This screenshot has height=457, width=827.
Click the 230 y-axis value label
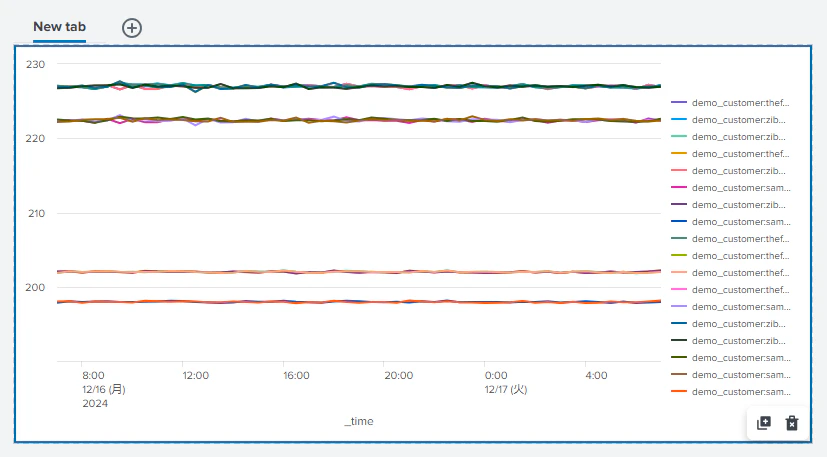pos(35,64)
